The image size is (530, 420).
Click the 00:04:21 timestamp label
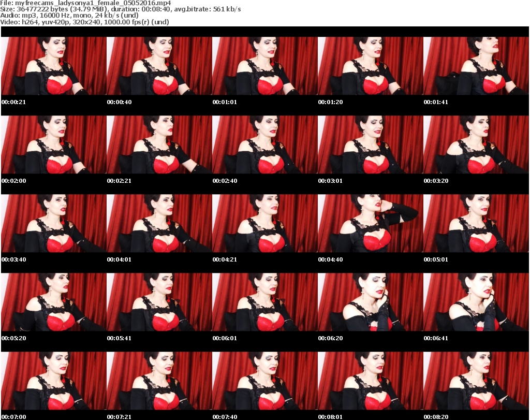[225, 259]
